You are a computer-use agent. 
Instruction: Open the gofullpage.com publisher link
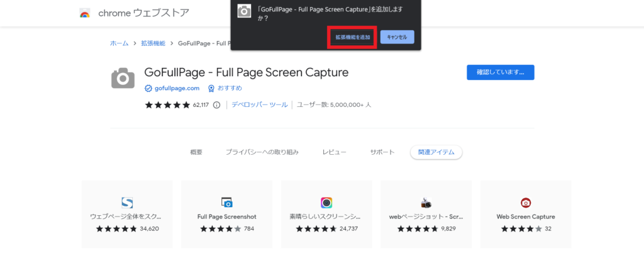[x=177, y=88]
